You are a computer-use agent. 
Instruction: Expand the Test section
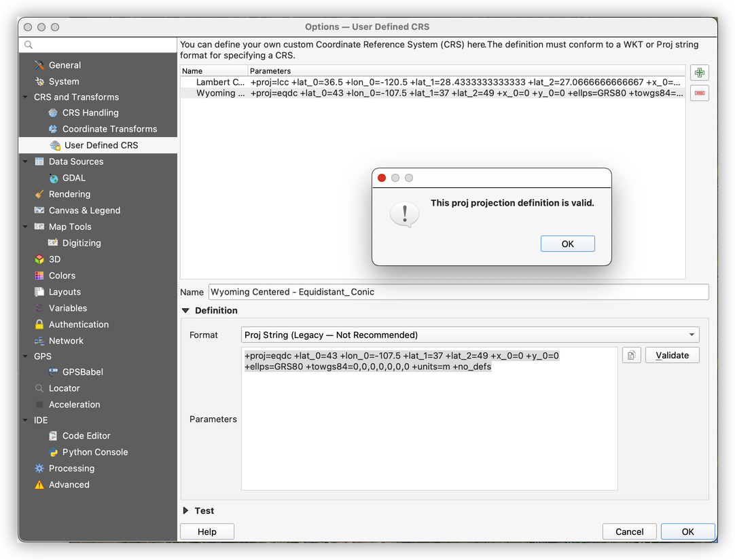[x=186, y=510]
